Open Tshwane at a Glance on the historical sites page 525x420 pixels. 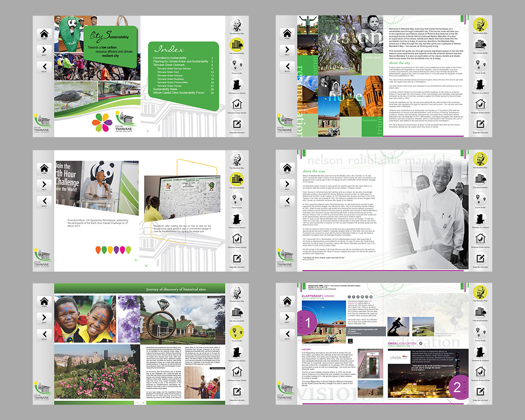237,352
